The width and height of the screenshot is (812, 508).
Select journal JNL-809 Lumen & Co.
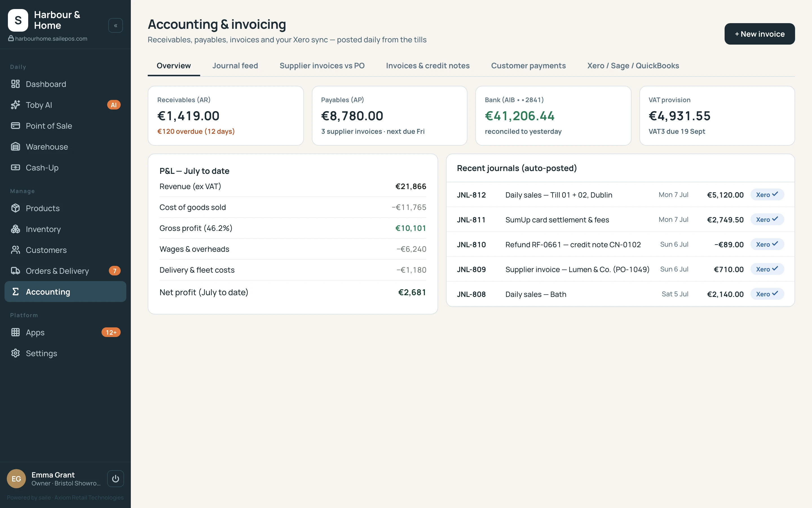[x=620, y=269]
